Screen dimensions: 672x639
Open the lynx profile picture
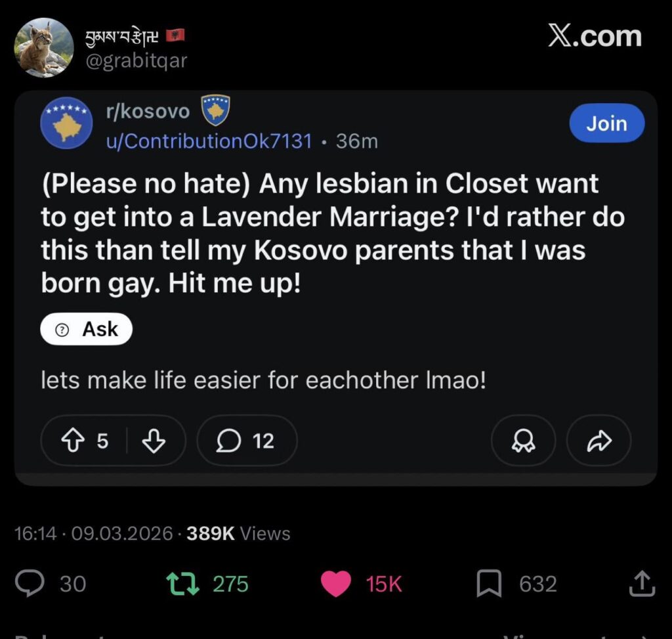(43, 47)
